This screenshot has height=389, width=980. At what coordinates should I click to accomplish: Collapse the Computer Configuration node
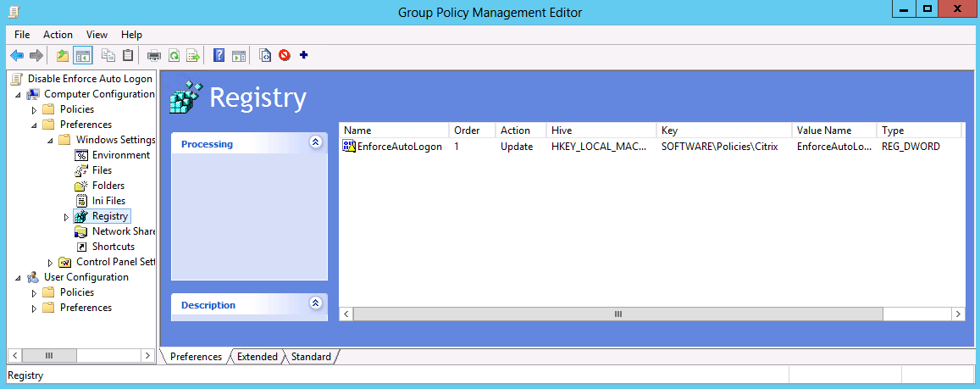point(19,95)
